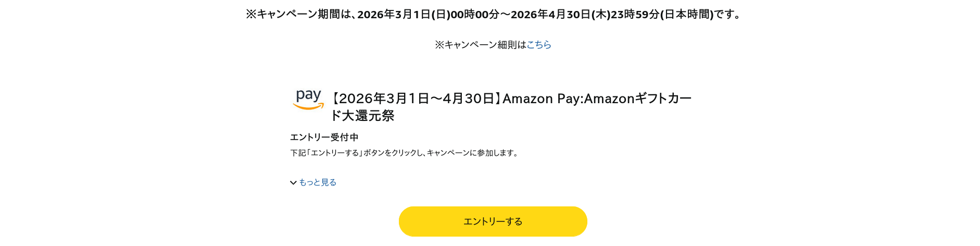Click the Amazonギフトカード campaign title
This screenshot has width=980, height=246.
(663, 99)
